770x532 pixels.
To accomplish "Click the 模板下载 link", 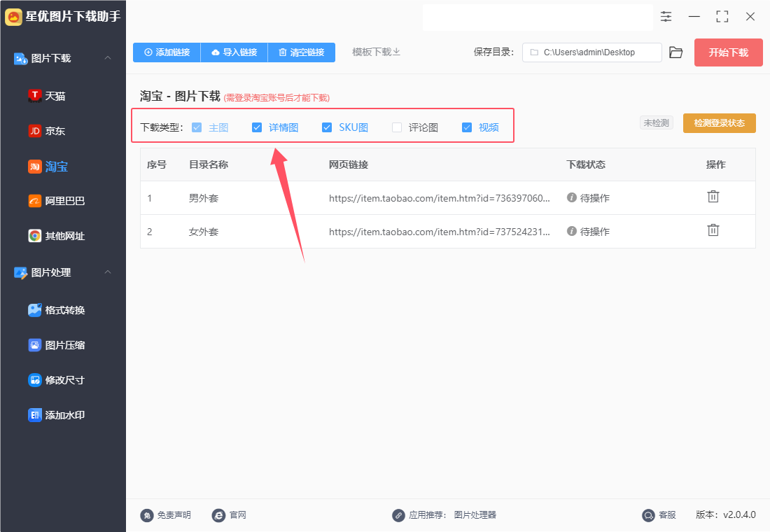I will (376, 52).
